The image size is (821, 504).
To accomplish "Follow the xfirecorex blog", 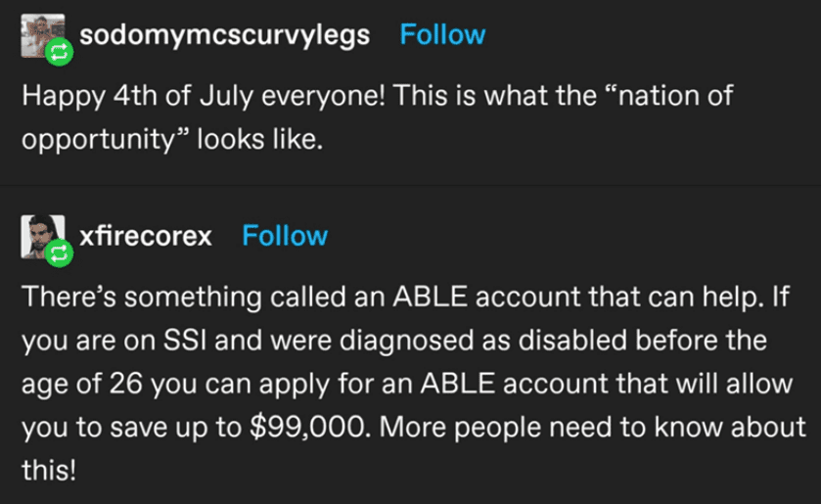I will point(285,236).
